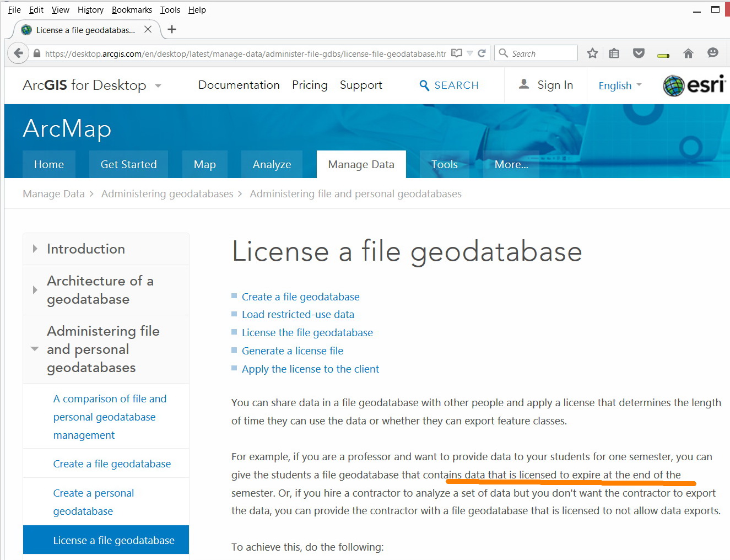Open a new browser tab with plus
This screenshot has height=560, width=730.
pyautogui.click(x=172, y=29)
